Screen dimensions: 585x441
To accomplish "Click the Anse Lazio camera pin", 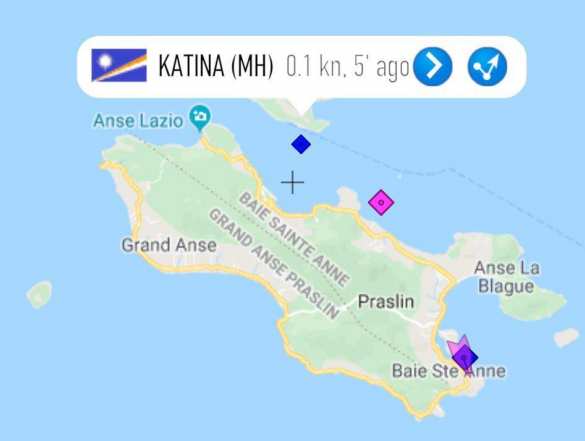I will pyautogui.click(x=200, y=118).
